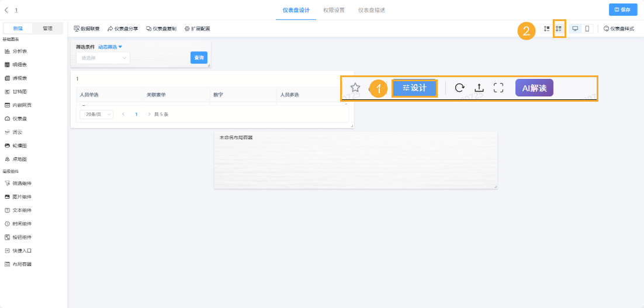
Task: Add an 内嵌网页 embedded page component
Action: (x=18, y=105)
